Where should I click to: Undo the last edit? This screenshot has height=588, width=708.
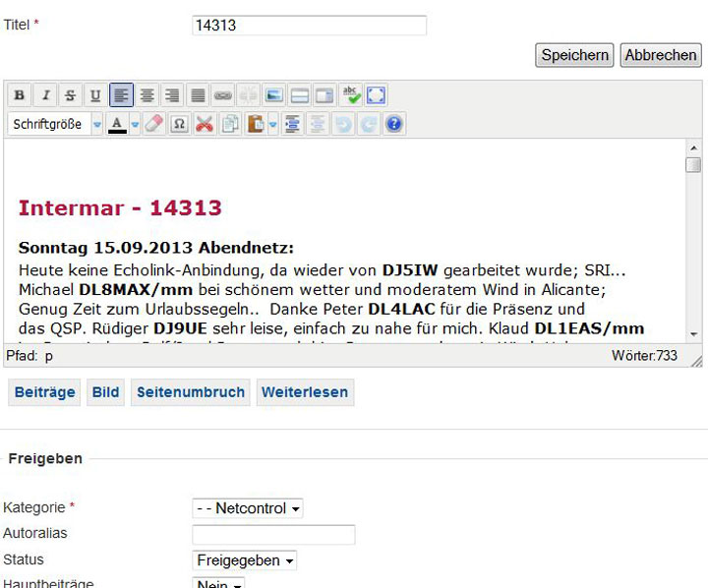click(343, 124)
